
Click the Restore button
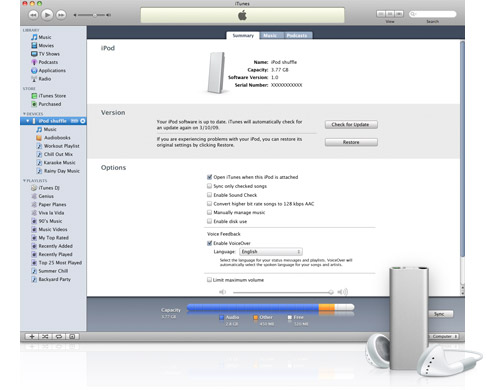click(x=351, y=142)
